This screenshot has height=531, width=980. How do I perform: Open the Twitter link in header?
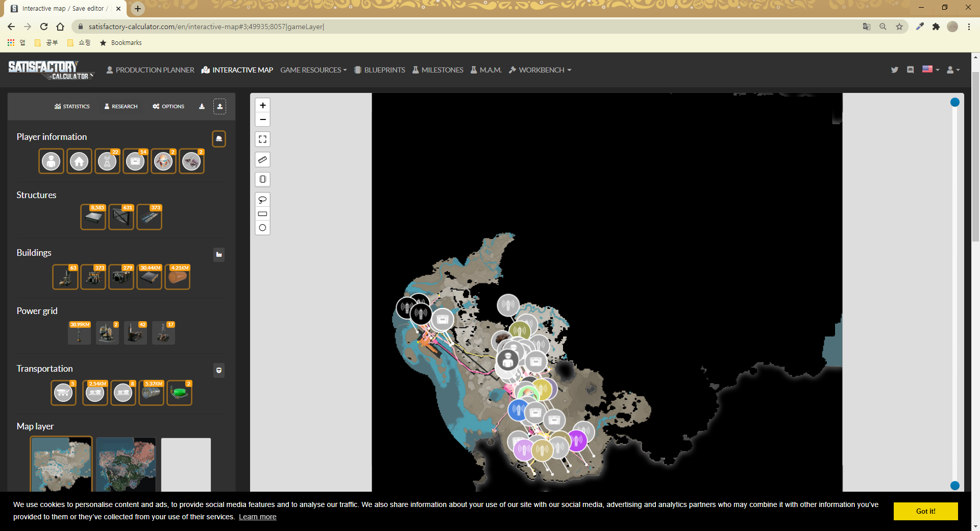tap(894, 70)
